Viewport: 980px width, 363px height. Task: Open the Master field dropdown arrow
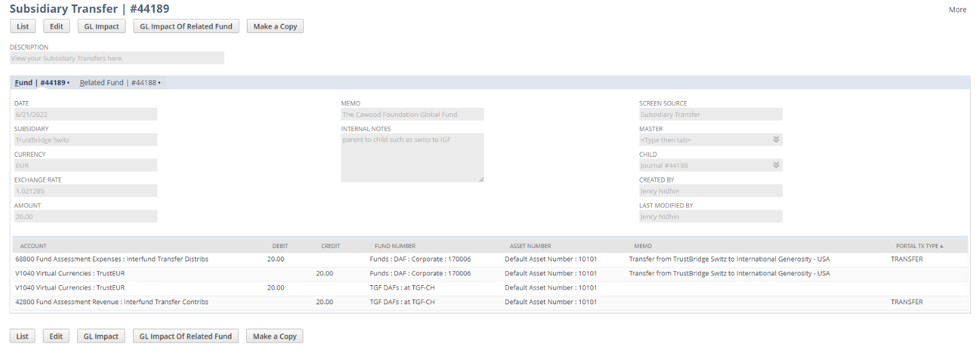[776, 140]
